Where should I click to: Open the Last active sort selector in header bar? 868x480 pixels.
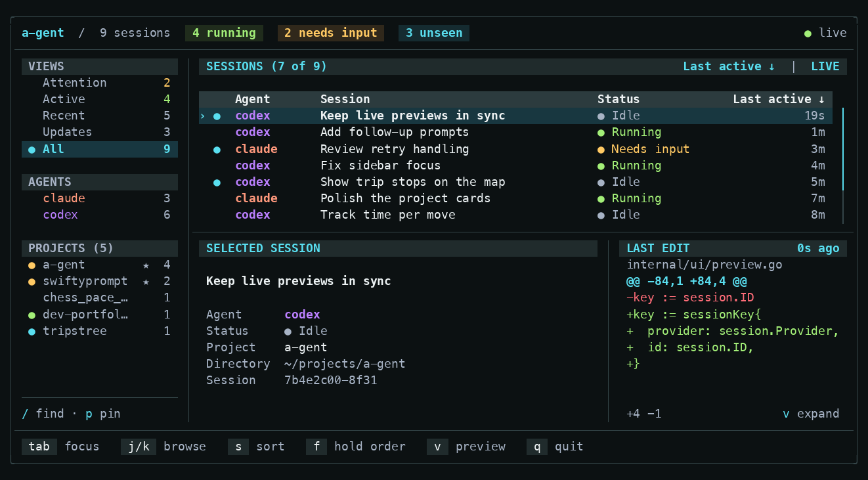[x=729, y=66]
